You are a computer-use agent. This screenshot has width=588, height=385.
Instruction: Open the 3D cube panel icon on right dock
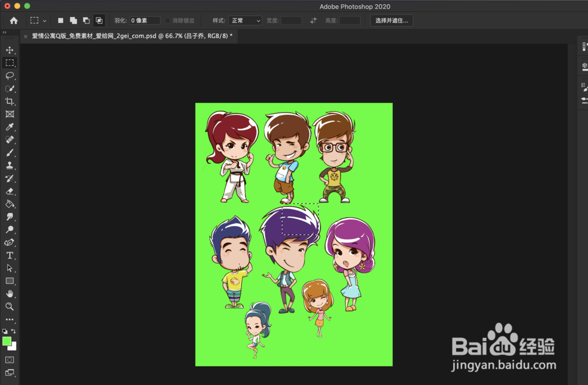click(584, 67)
